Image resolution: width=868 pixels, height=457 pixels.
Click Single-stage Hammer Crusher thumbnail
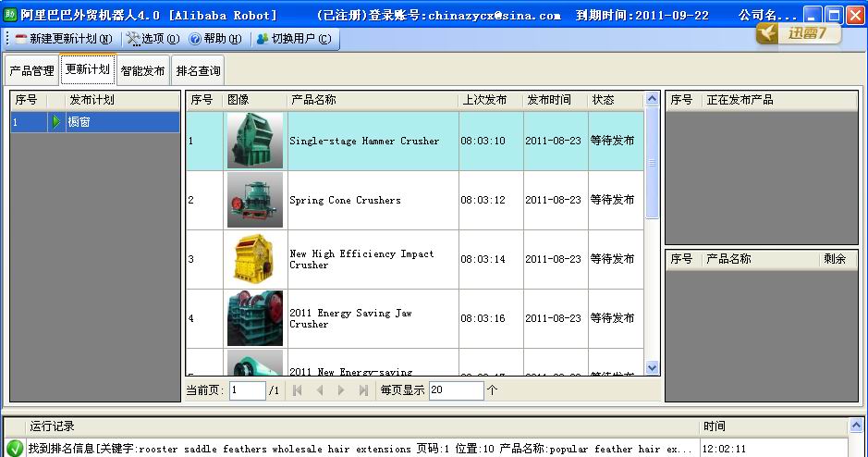pos(255,141)
